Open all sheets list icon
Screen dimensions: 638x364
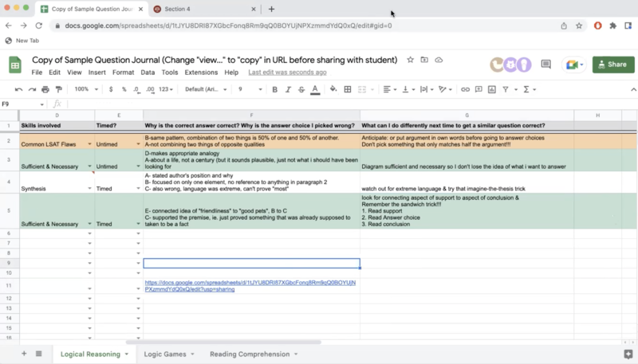[x=38, y=354]
